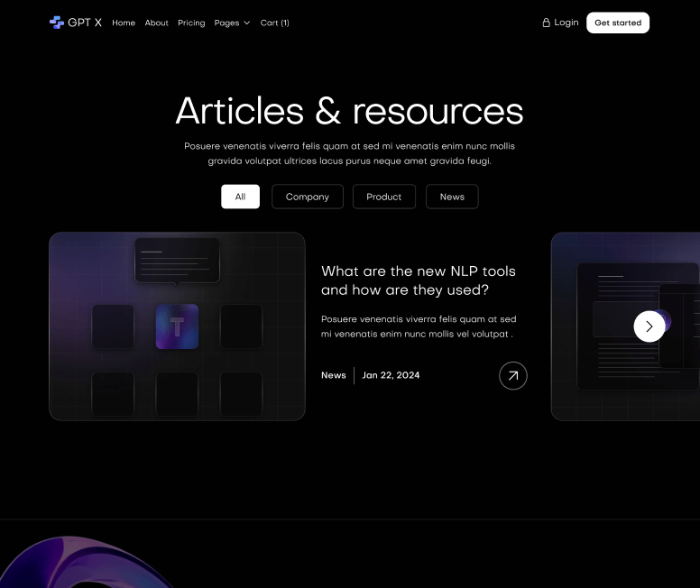700x588 pixels.
Task: Filter articles by News
Action: click(452, 197)
